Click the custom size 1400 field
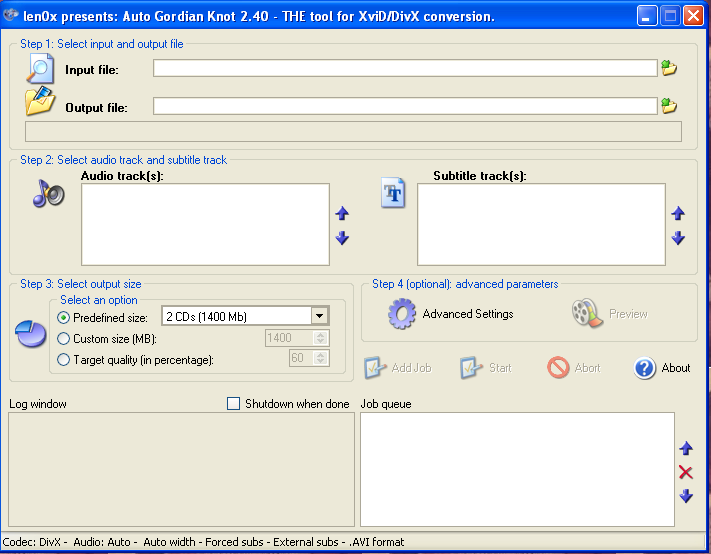 [289, 338]
